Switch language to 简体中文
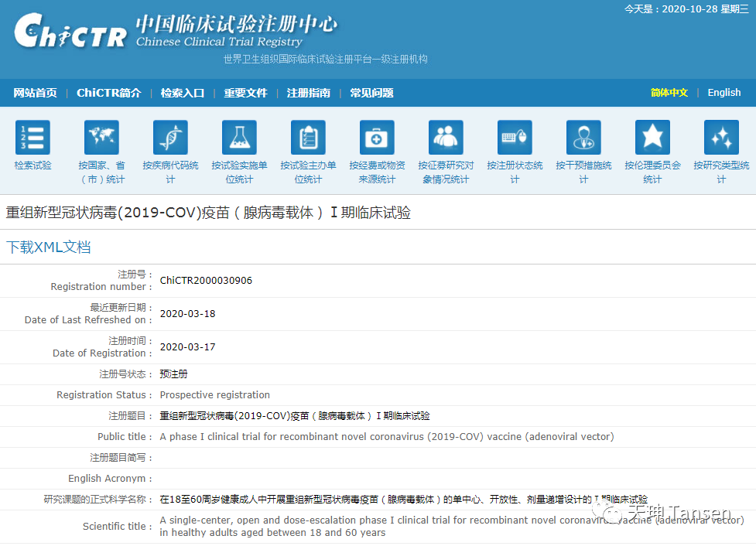 pyautogui.click(x=669, y=93)
